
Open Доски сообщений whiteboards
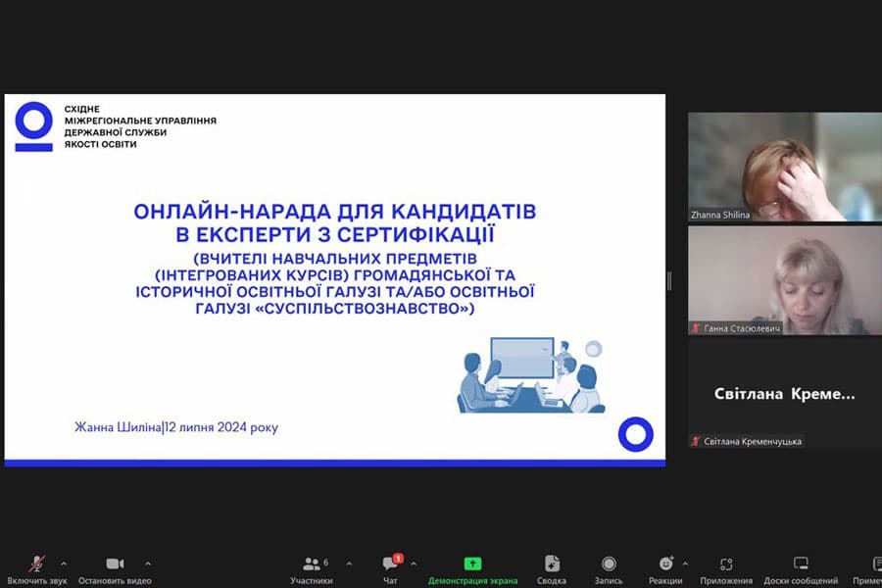801,569
